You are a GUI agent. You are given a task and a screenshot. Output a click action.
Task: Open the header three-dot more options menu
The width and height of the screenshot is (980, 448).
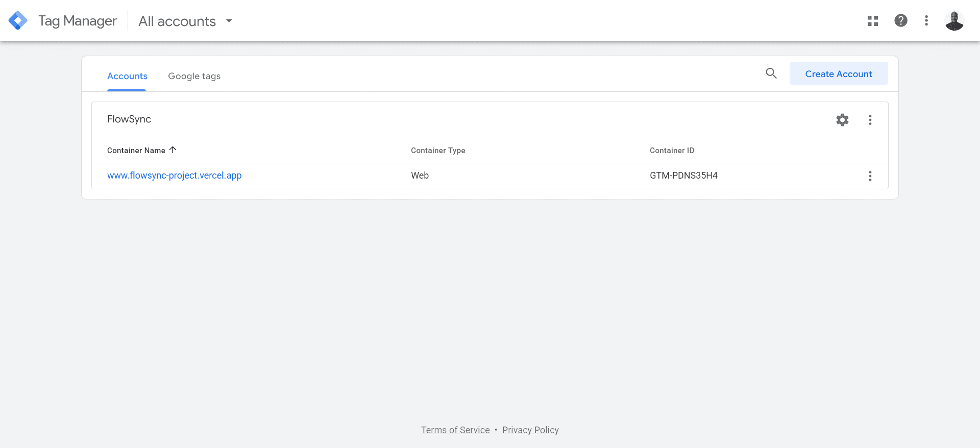(x=926, y=20)
